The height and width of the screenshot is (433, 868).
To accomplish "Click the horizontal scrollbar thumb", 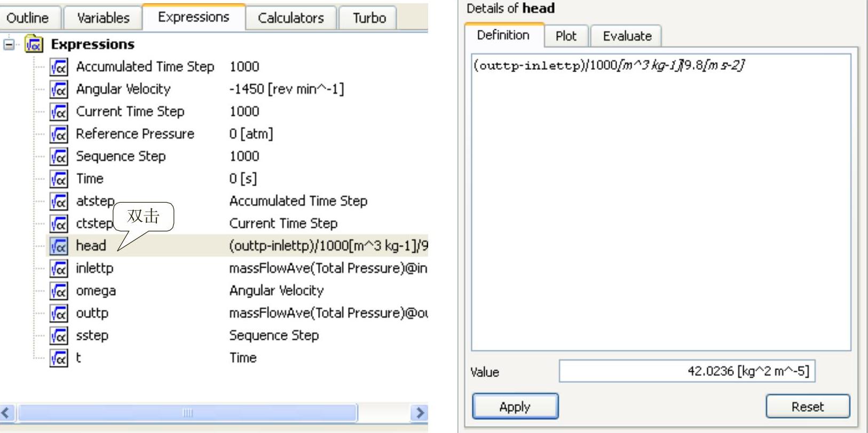I will pos(187,412).
